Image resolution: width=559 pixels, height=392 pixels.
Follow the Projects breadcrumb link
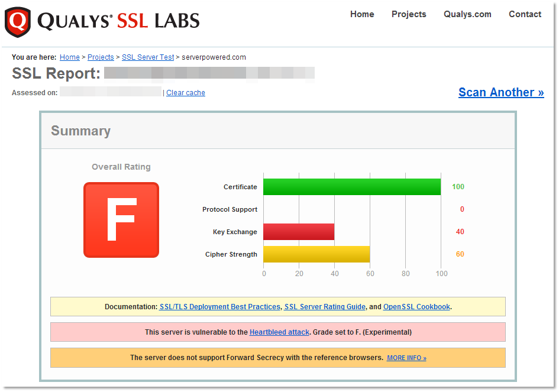101,57
